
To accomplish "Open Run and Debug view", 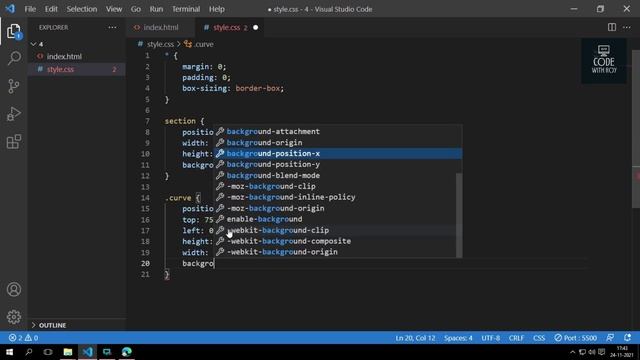I will 14,114.
